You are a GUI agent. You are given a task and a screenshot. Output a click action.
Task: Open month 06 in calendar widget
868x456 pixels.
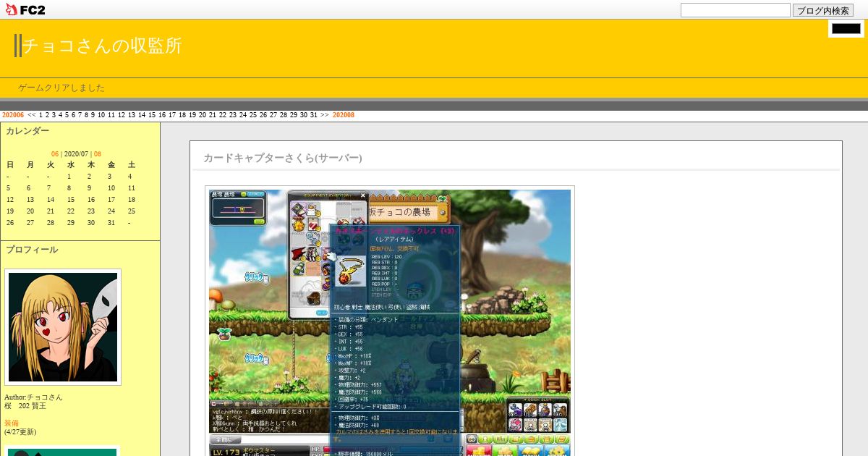coord(55,154)
